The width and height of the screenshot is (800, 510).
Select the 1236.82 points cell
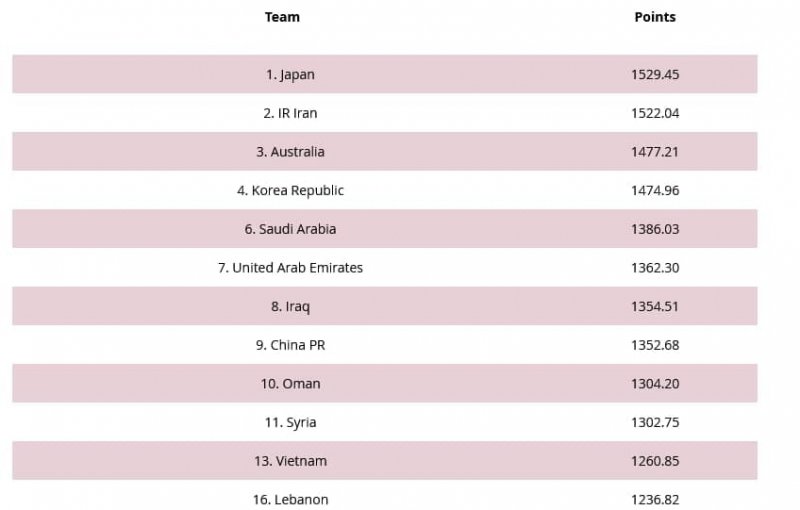pos(655,499)
